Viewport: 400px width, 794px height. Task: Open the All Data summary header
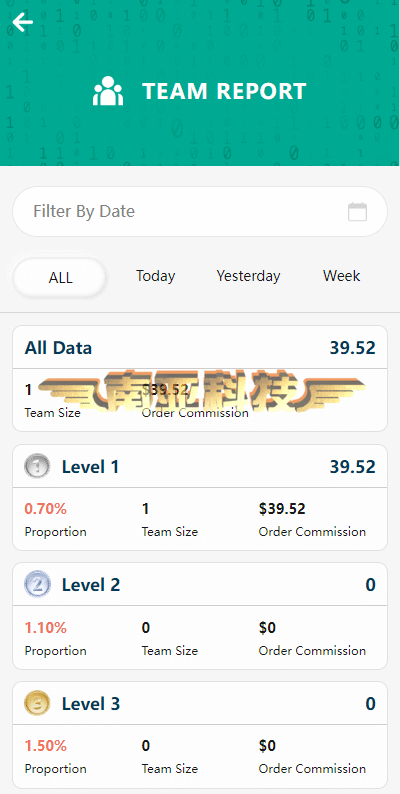pyautogui.click(x=200, y=348)
